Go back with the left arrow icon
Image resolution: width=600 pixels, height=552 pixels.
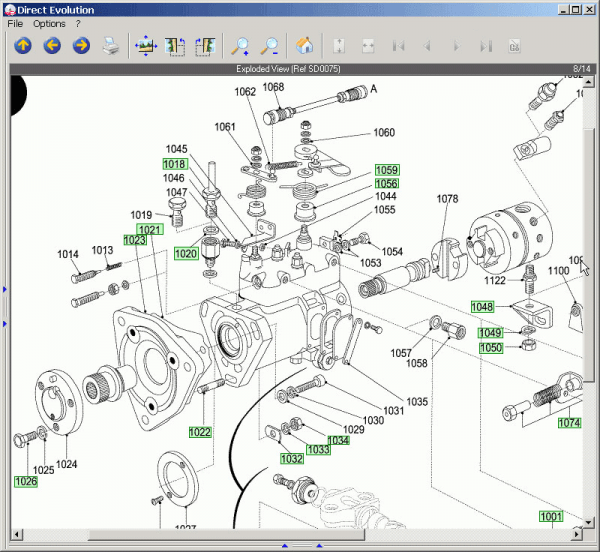(x=52, y=46)
